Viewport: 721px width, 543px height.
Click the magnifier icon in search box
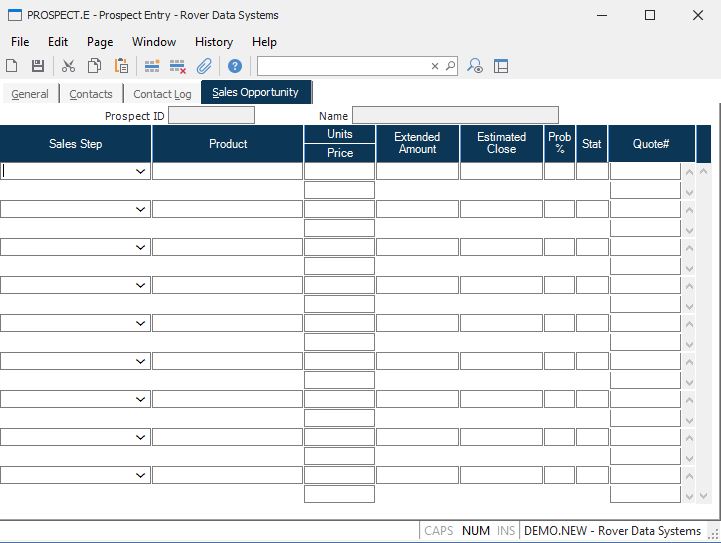(450, 66)
